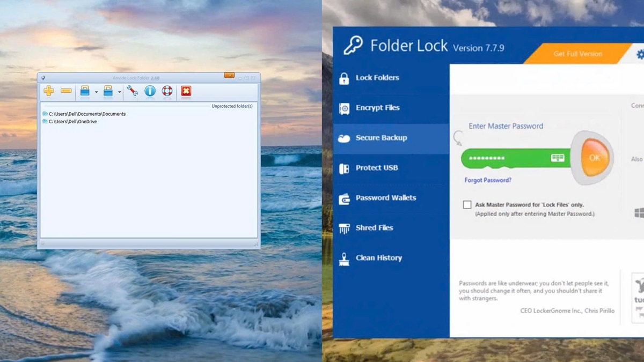Expand dropdown arrow next to closed padlock icon

97,92
